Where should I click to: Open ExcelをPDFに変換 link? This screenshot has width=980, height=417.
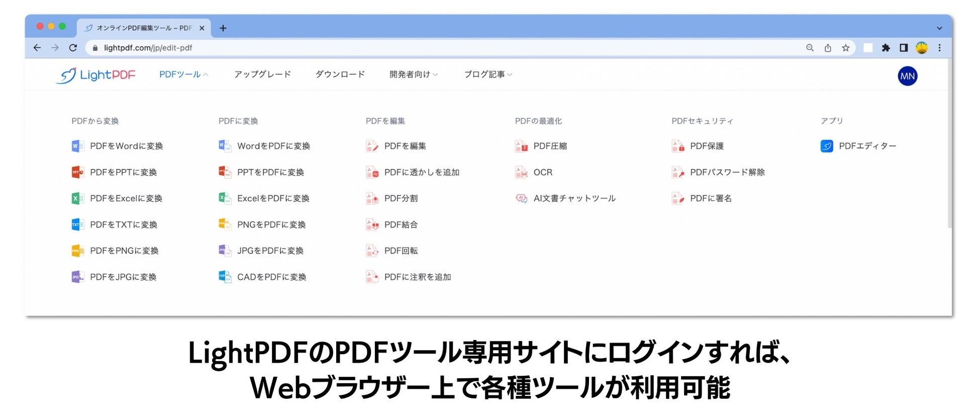273,199
